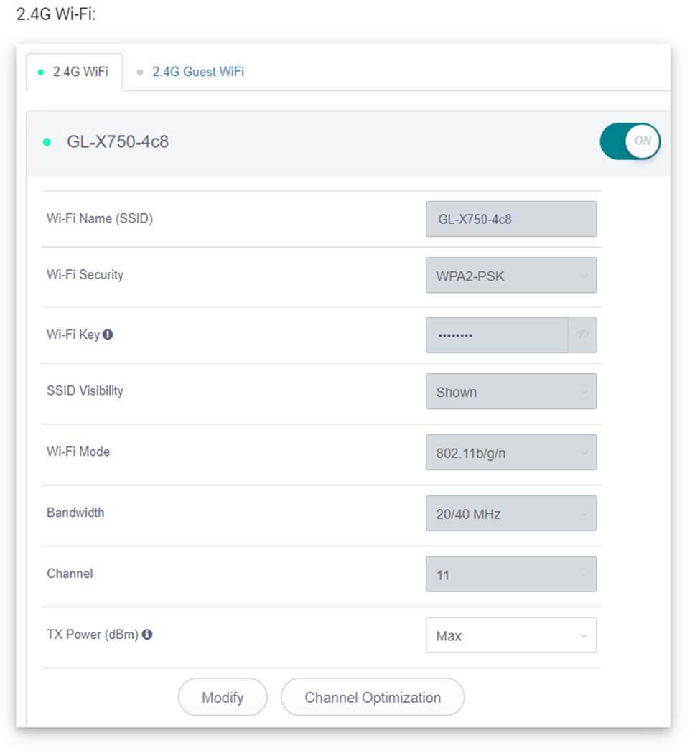Click green status dot beside GL-X750-4c8
The width and height of the screenshot is (700, 753).
click(47, 142)
